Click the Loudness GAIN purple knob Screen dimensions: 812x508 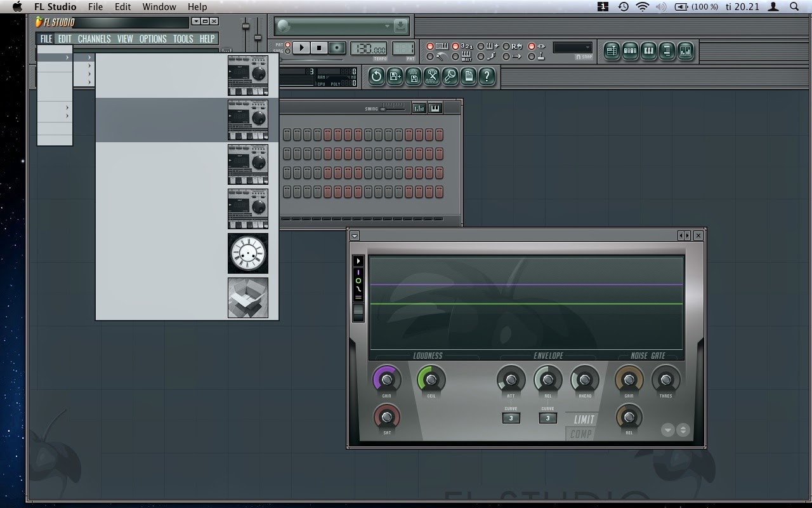click(386, 380)
